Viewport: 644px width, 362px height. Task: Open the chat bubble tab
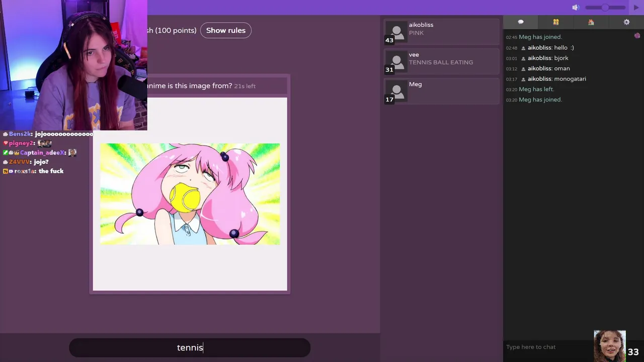521,22
